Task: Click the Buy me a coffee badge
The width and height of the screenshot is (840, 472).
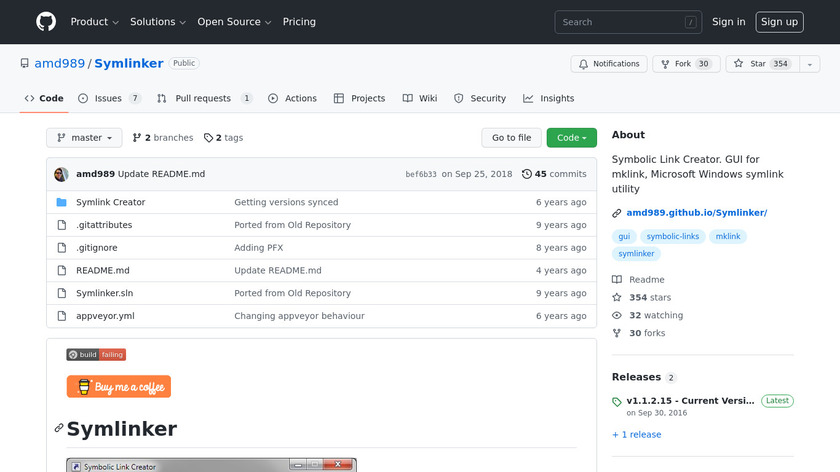Action: pos(119,387)
